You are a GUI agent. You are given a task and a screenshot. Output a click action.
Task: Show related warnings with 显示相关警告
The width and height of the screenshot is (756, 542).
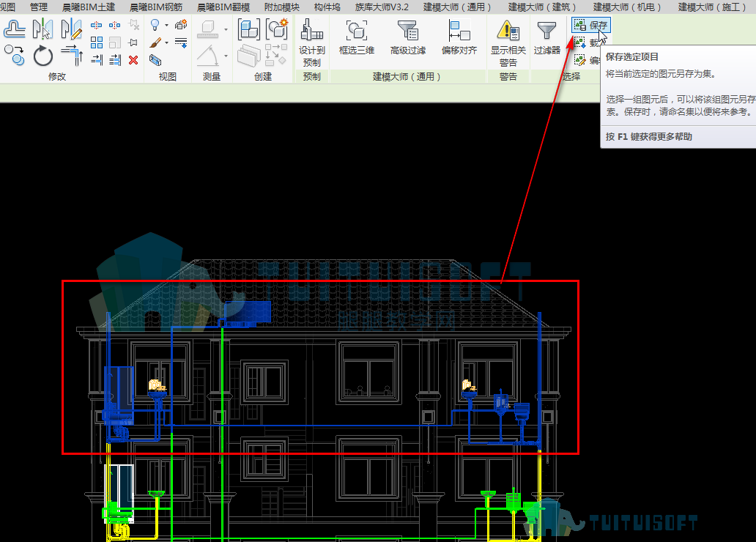pyautogui.click(x=508, y=43)
